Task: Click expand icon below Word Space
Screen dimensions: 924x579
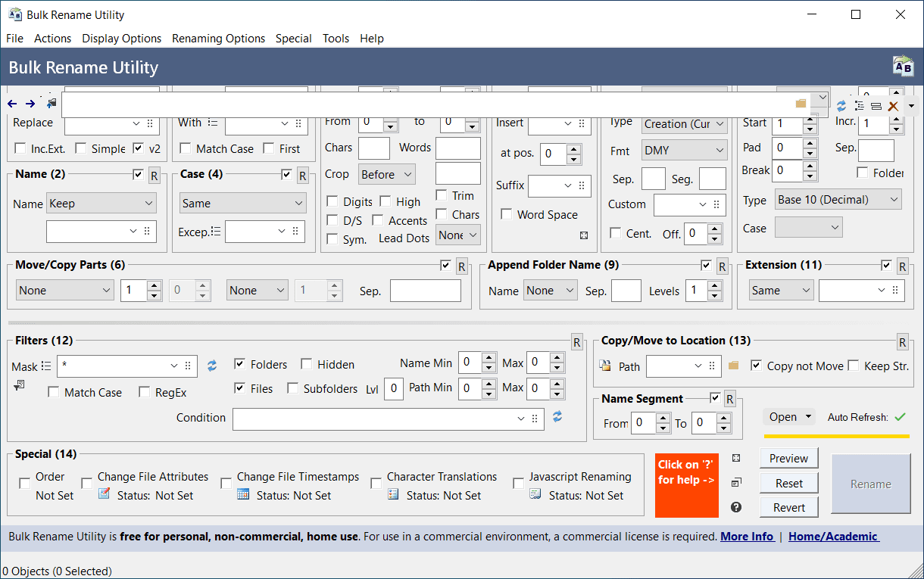Action: 584,235
